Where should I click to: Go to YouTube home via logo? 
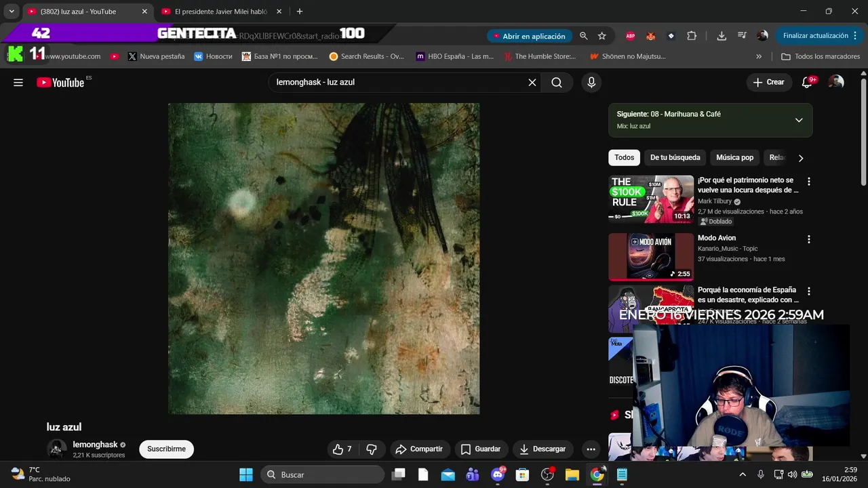pos(60,83)
